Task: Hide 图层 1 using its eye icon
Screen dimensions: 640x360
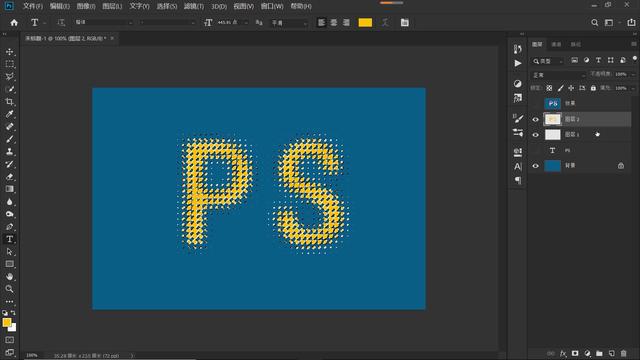Action: point(536,135)
